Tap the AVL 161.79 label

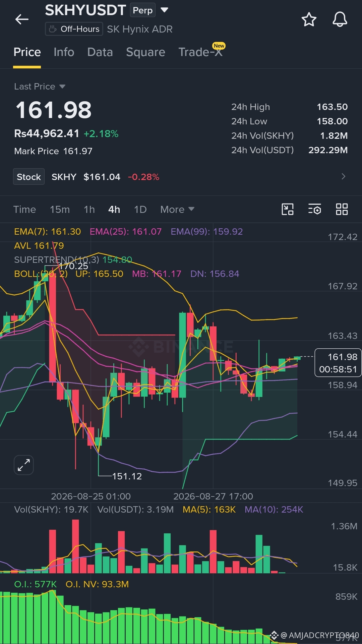(39, 246)
